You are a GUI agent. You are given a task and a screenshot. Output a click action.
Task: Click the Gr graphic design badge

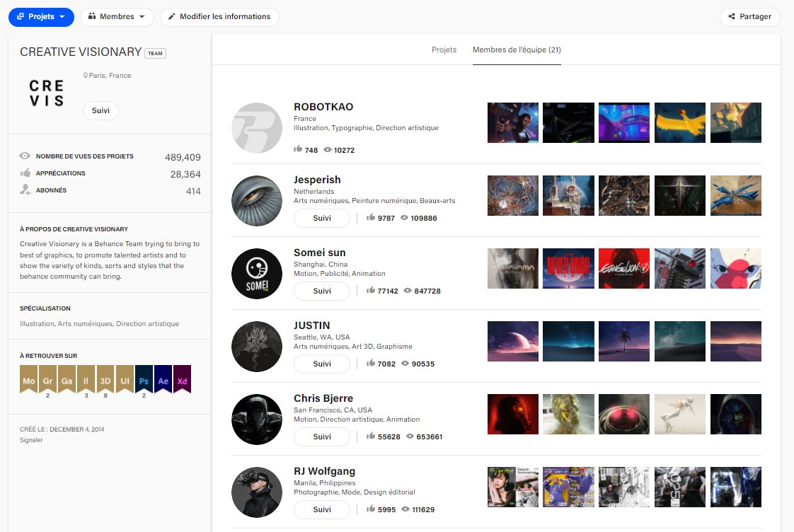[x=47, y=379]
